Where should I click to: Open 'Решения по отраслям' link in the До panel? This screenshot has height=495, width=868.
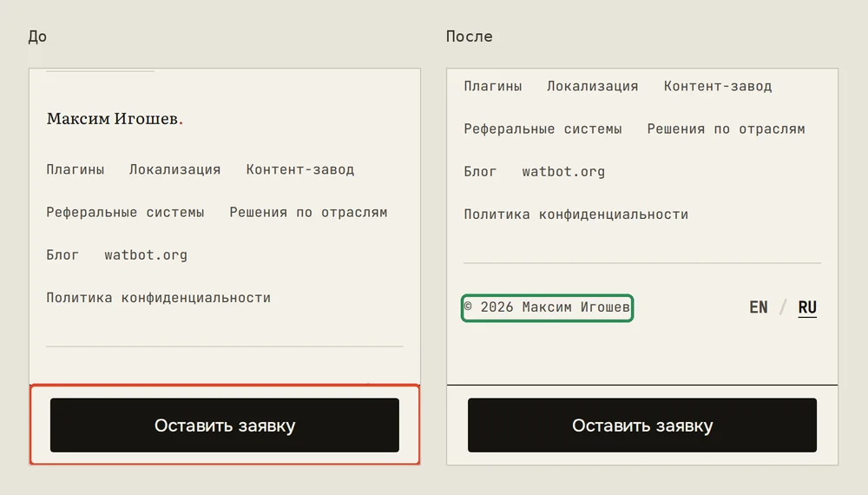[x=308, y=212]
